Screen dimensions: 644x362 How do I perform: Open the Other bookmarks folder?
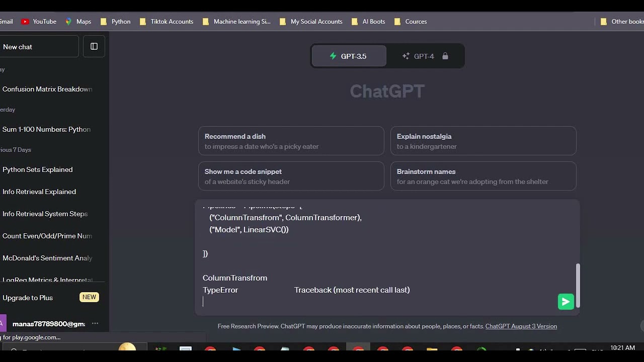pyautogui.click(x=622, y=22)
